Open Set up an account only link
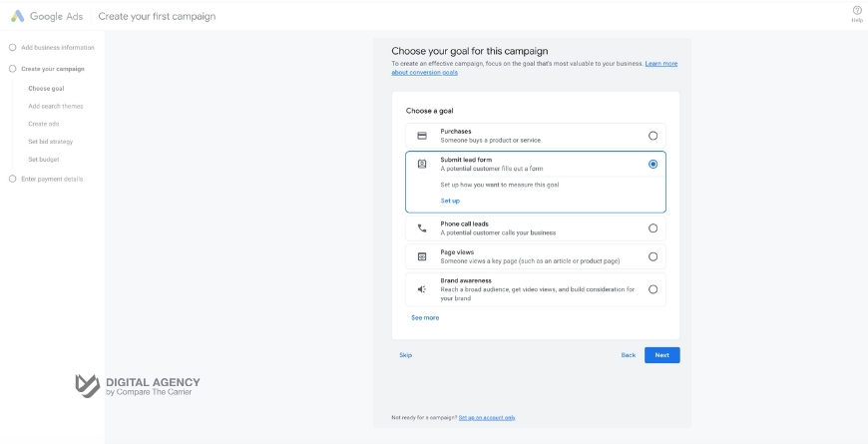 pyautogui.click(x=487, y=417)
